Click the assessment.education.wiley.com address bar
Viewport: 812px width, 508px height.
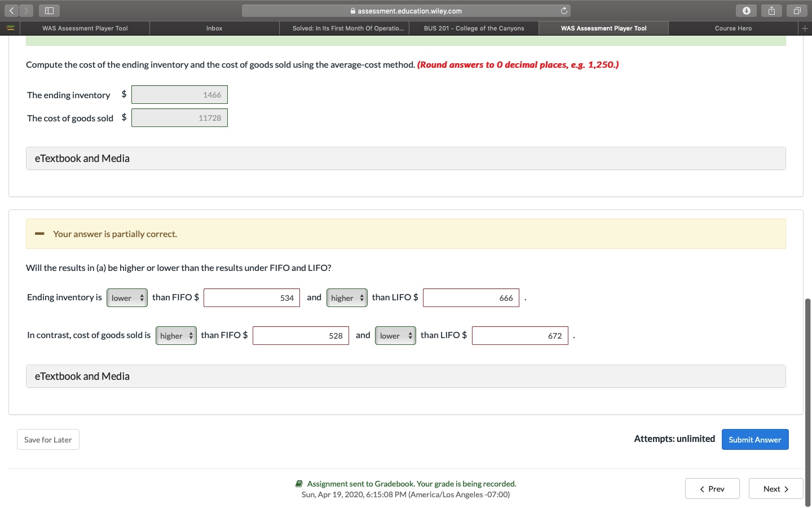pyautogui.click(x=406, y=11)
